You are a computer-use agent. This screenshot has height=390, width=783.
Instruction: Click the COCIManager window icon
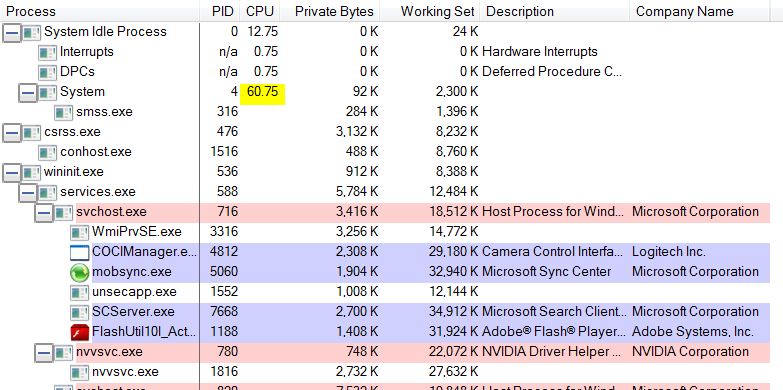[x=79, y=252]
